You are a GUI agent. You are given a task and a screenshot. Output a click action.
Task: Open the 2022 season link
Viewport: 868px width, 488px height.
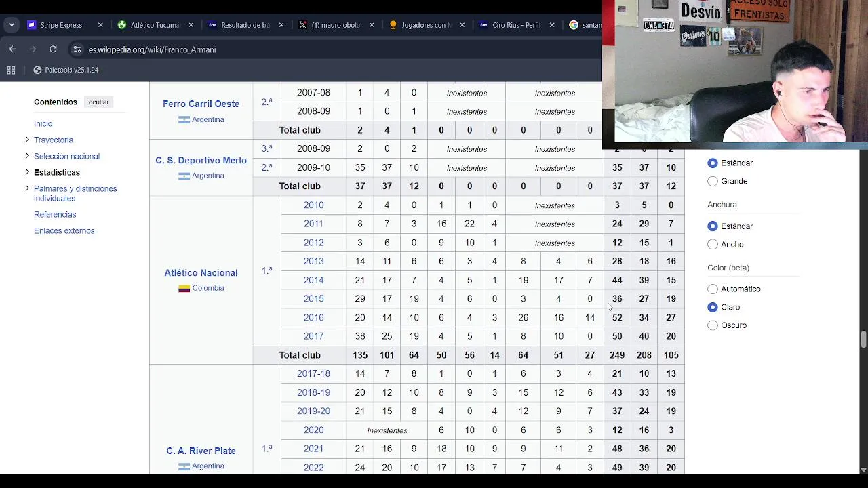(x=313, y=468)
